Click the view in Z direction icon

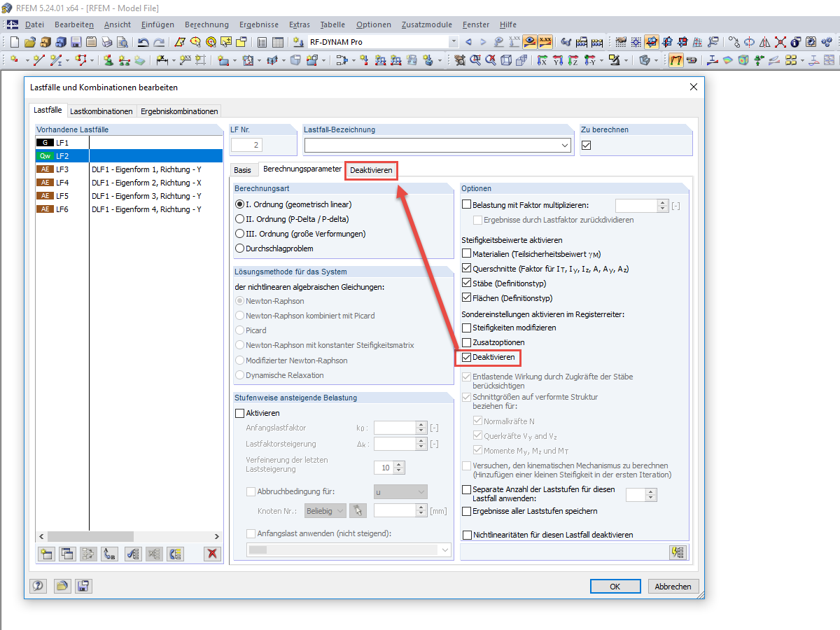(573, 60)
